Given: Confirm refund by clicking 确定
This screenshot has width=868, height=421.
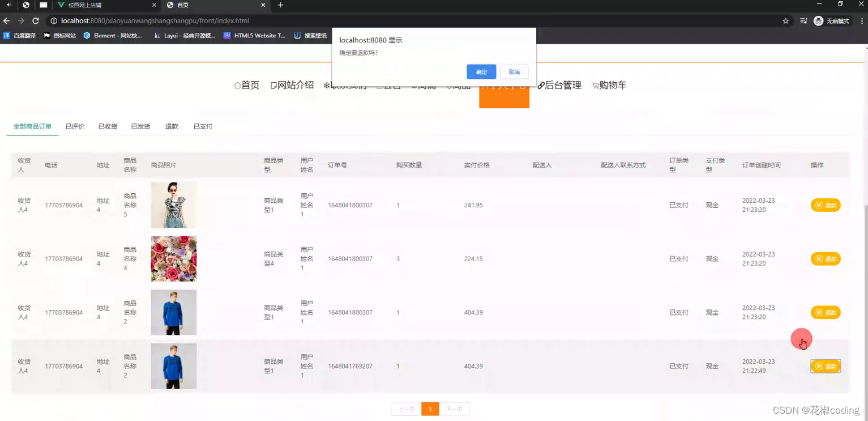Looking at the screenshot, I should (481, 72).
